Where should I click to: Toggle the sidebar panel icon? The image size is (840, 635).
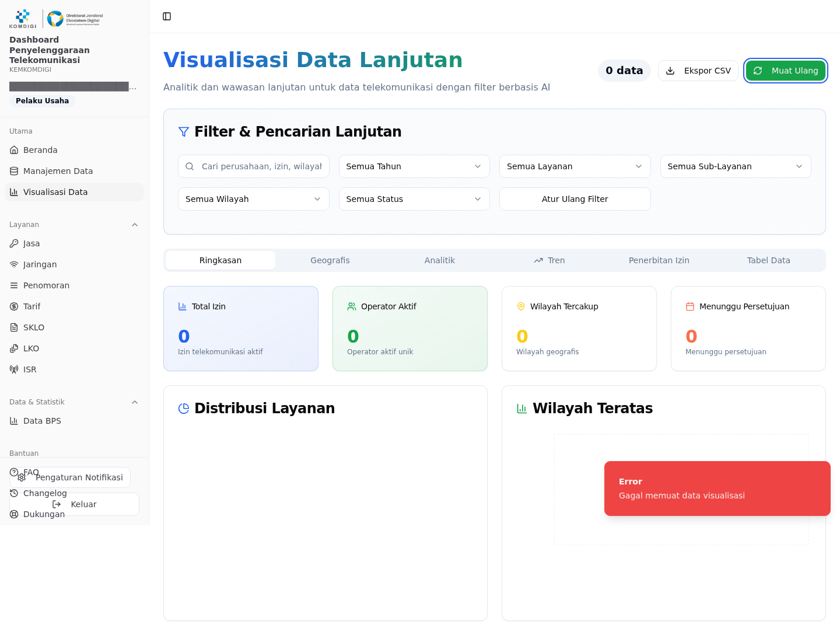[167, 16]
